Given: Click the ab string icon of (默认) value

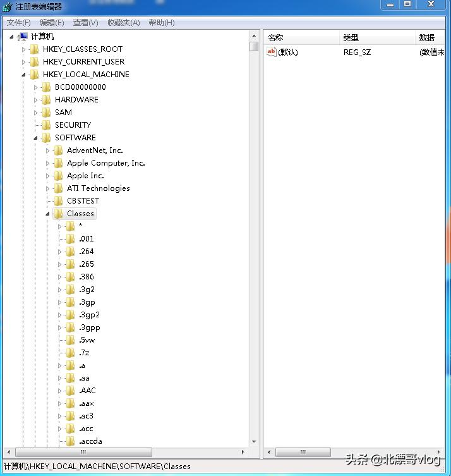Looking at the screenshot, I should point(272,52).
